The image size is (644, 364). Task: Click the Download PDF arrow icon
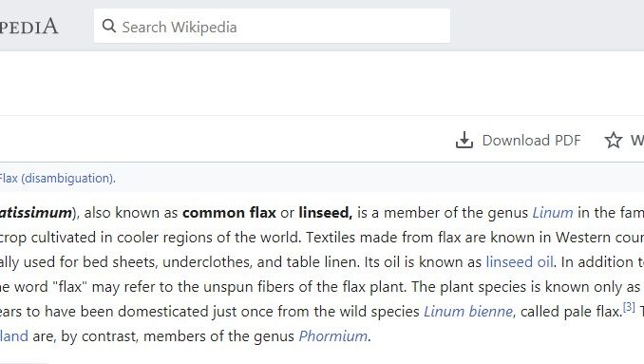[464, 140]
